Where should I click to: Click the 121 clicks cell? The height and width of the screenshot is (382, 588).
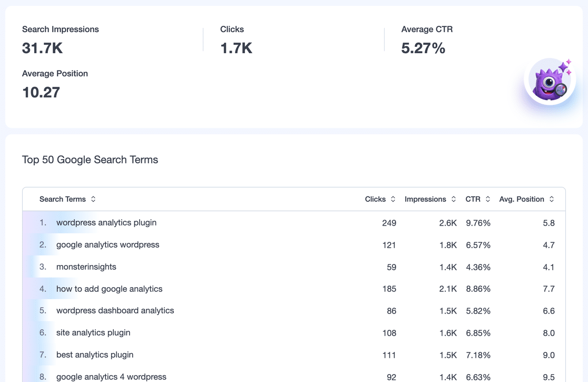pyautogui.click(x=389, y=245)
